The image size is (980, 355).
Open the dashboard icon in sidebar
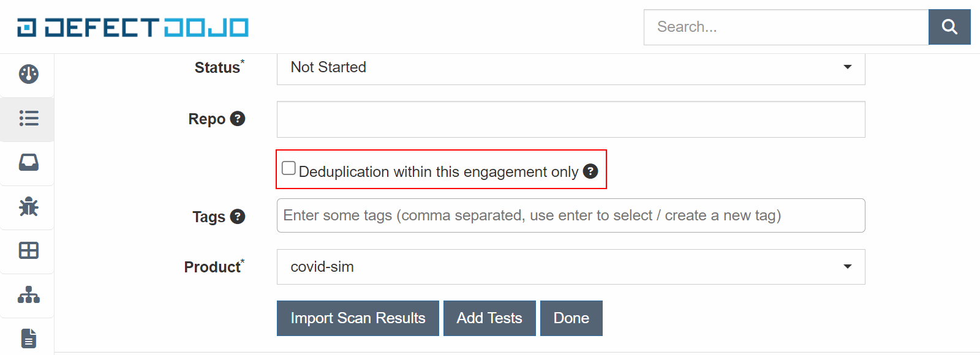28,74
